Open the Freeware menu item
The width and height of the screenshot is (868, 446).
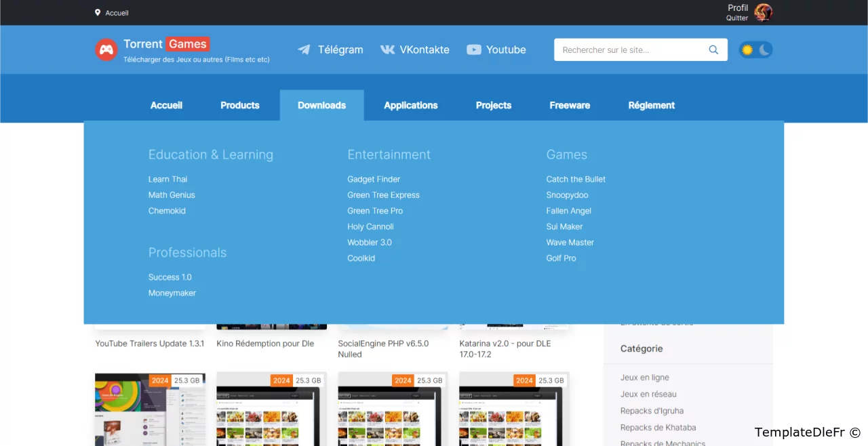coord(570,105)
